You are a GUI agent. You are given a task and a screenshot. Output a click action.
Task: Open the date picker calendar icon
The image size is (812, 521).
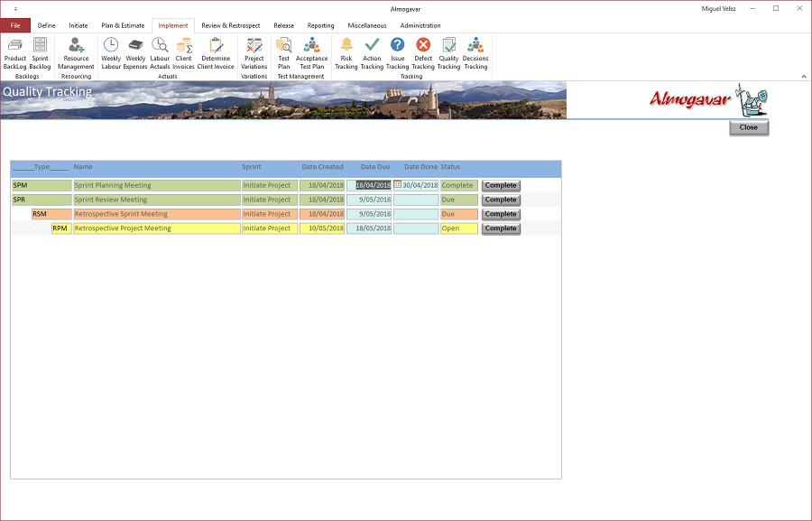397,184
